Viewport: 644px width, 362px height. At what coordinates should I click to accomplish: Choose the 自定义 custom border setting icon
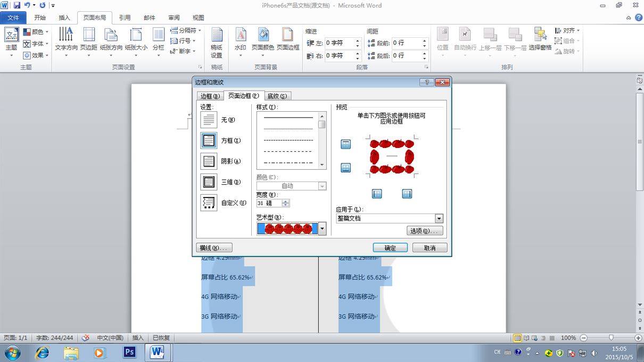pos(209,203)
